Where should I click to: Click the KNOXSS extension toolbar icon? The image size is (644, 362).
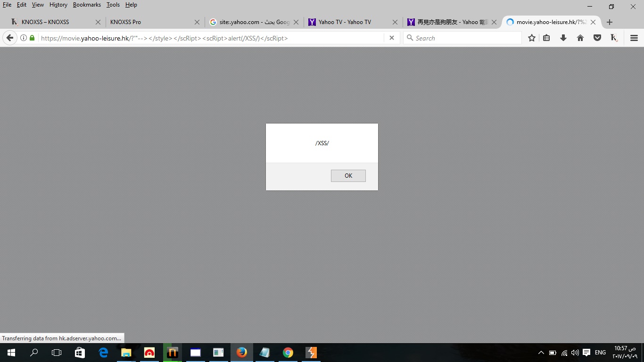click(x=614, y=38)
